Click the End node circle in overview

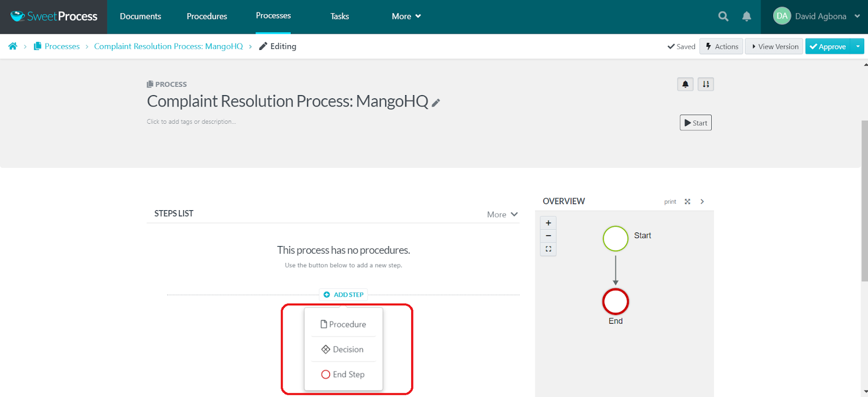click(615, 301)
